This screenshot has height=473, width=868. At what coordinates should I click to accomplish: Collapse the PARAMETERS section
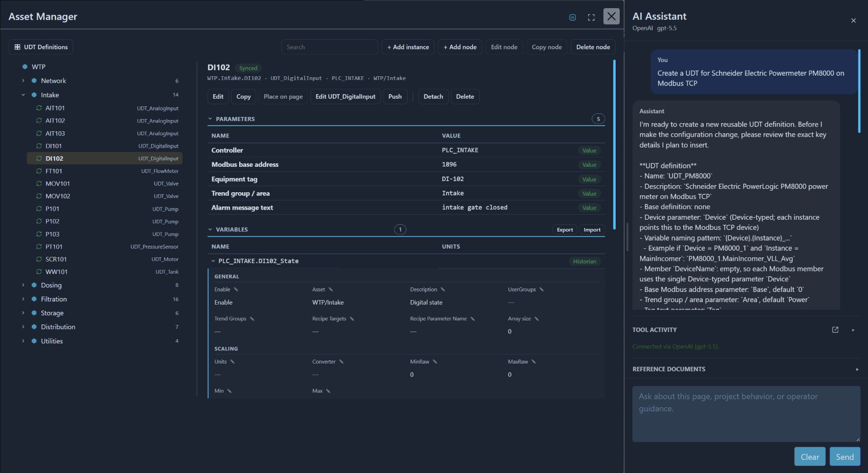tap(210, 119)
